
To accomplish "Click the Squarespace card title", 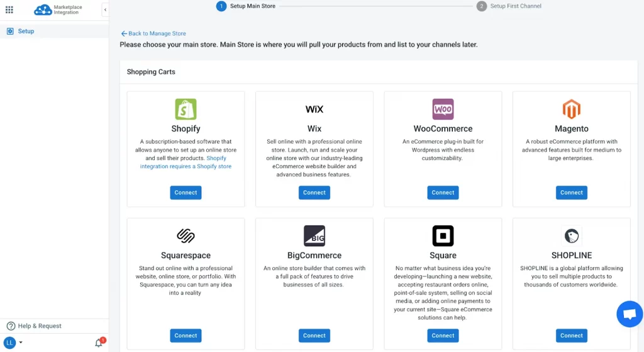I will point(186,256).
